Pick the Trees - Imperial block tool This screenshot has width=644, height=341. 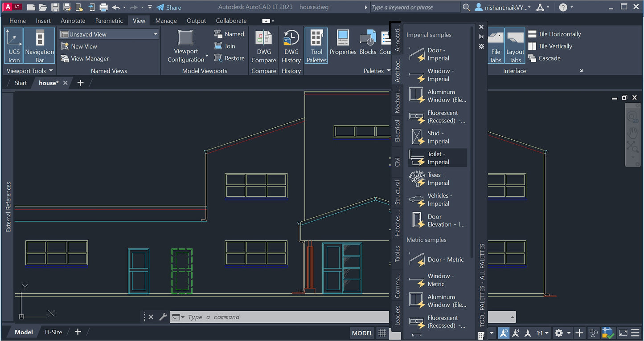pos(437,179)
